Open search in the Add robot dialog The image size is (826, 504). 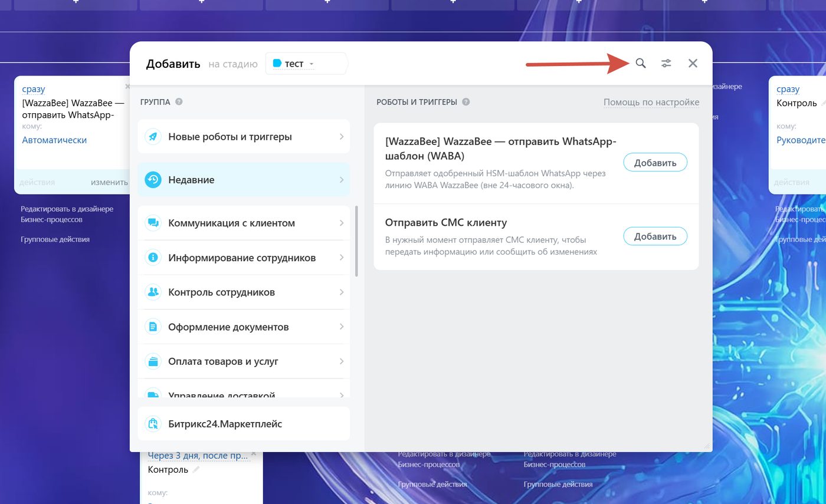click(x=640, y=63)
